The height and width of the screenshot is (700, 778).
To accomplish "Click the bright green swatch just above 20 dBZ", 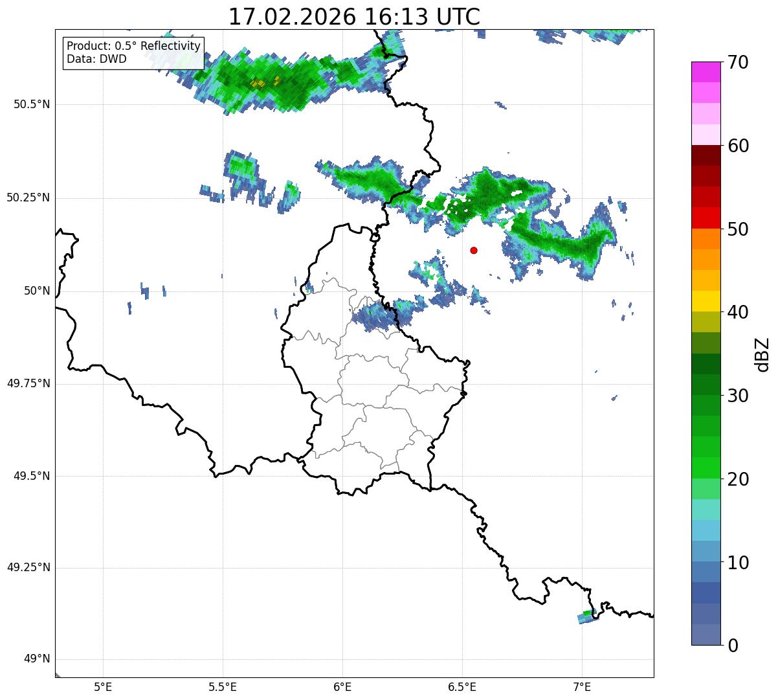I will [x=706, y=468].
